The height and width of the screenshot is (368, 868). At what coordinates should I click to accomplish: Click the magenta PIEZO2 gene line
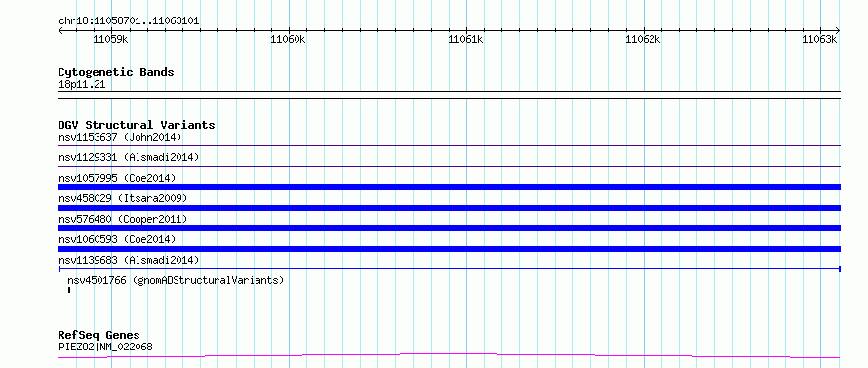click(x=449, y=355)
